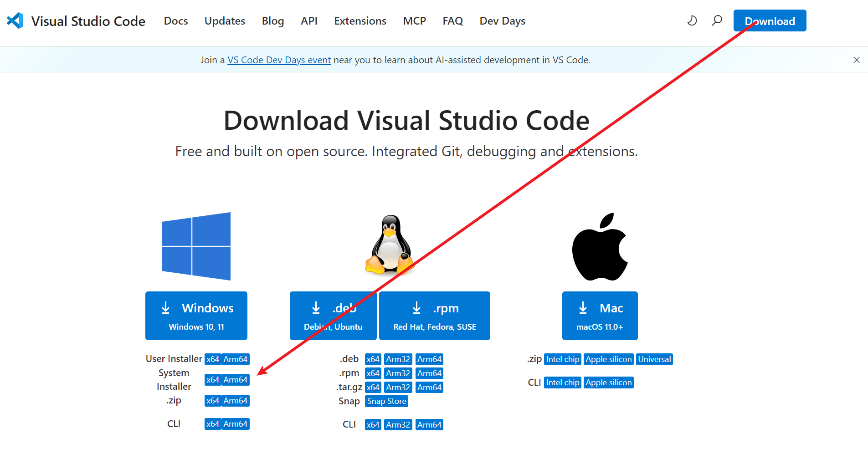This screenshot has height=459, width=868.
Task: Select Arm32 for Linux .rpm row
Action: point(398,373)
